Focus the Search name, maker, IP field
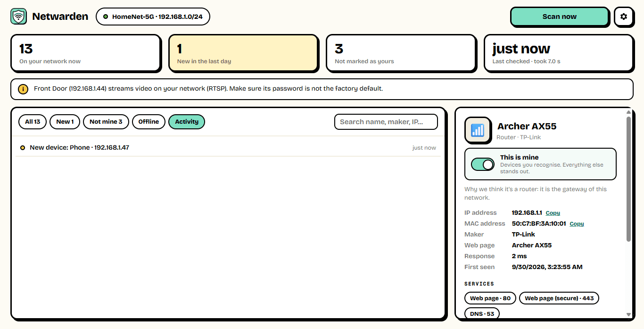The image size is (644, 329). click(386, 122)
